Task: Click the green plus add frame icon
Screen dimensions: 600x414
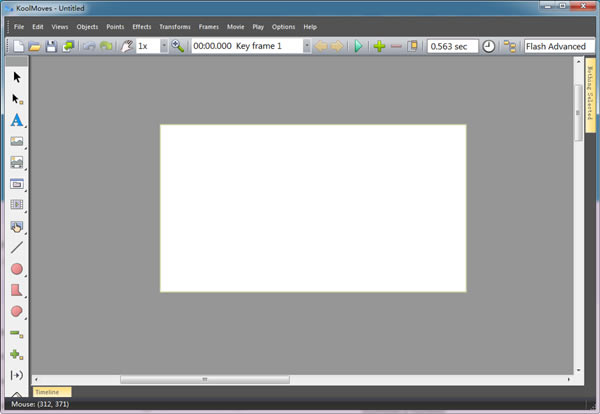Action: point(379,46)
